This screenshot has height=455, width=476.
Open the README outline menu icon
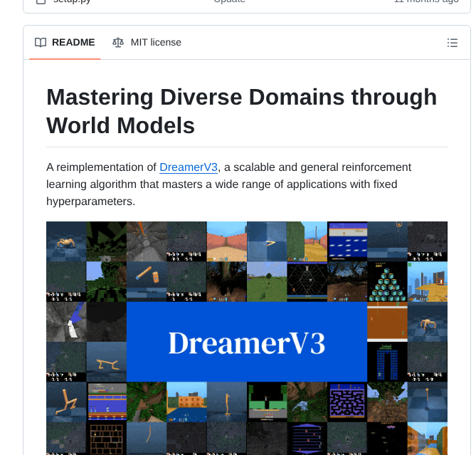pos(452,43)
